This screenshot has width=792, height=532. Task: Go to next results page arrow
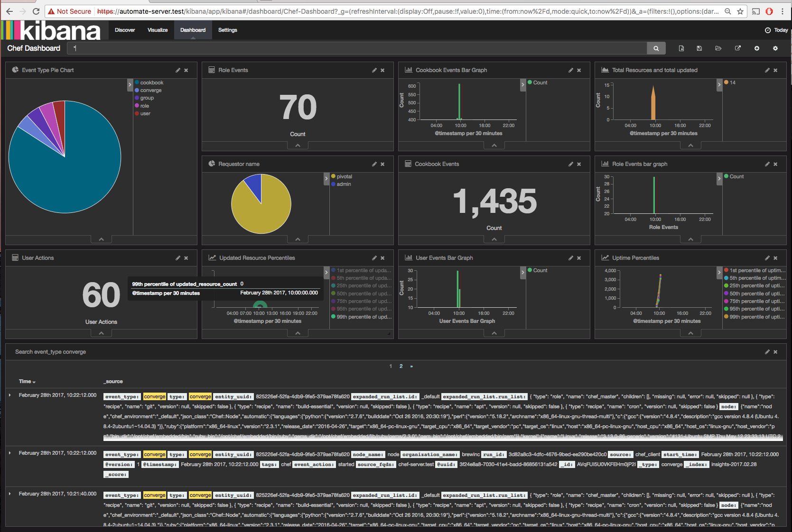(x=411, y=366)
